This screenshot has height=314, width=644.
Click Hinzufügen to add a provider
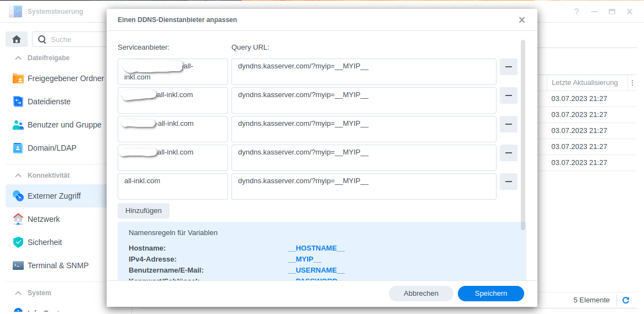(x=144, y=211)
